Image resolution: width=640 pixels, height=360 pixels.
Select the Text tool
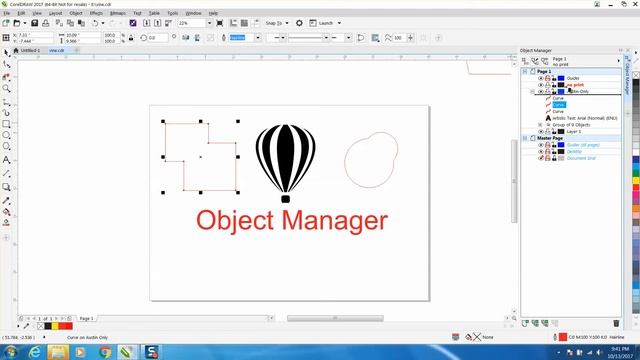6,160
